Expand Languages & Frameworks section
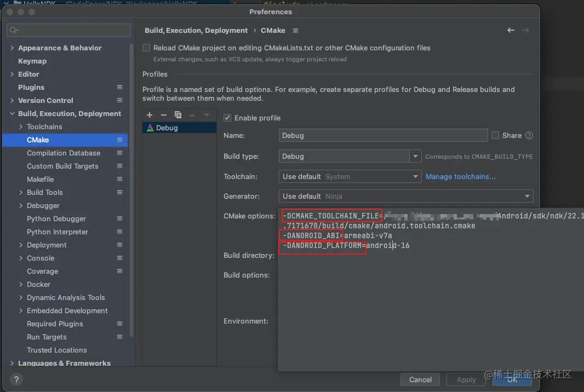Image resolution: width=584 pixels, height=392 pixels. tap(12, 363)
